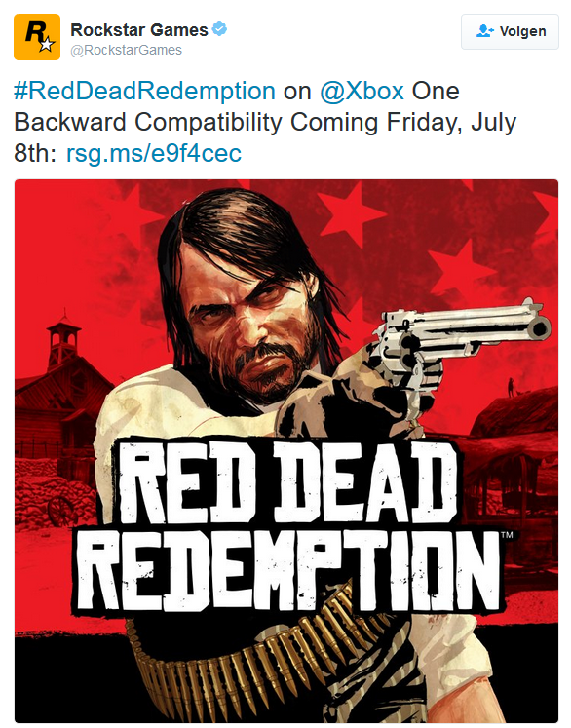Image resolution: width=571 pixels, height=728 pixels.
Task: Click the 'Backward Compatibility Coming Friday' tweet text
Action: tap(236, 122)
